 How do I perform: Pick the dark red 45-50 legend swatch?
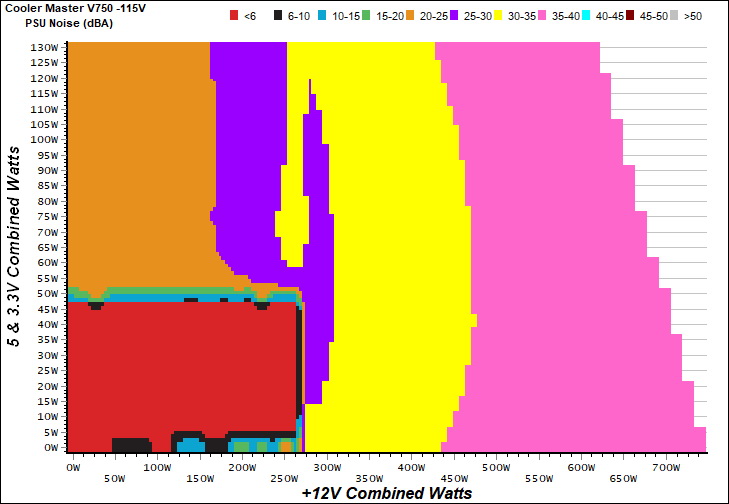(x=632, y=16)
